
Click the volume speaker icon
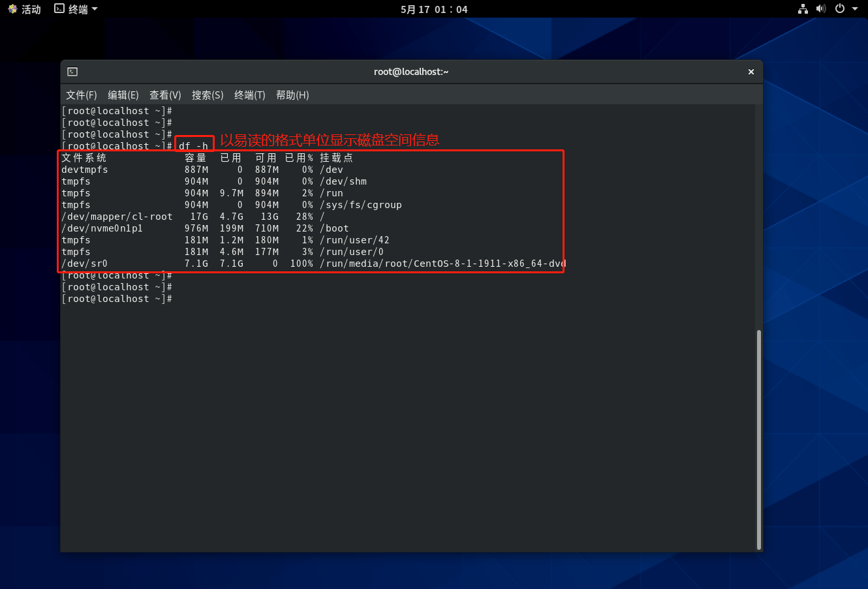coord(821,9)
